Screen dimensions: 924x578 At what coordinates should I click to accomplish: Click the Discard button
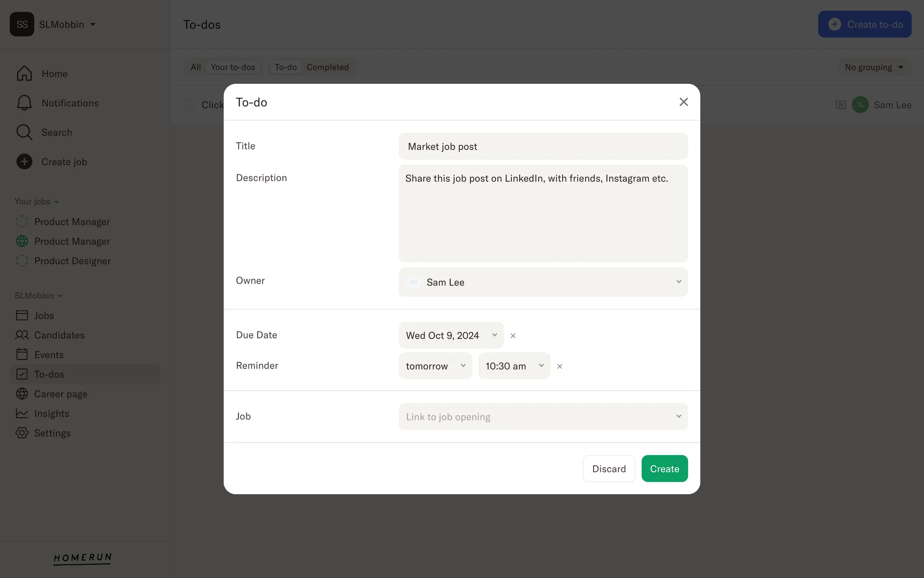(x=609, y=469)
